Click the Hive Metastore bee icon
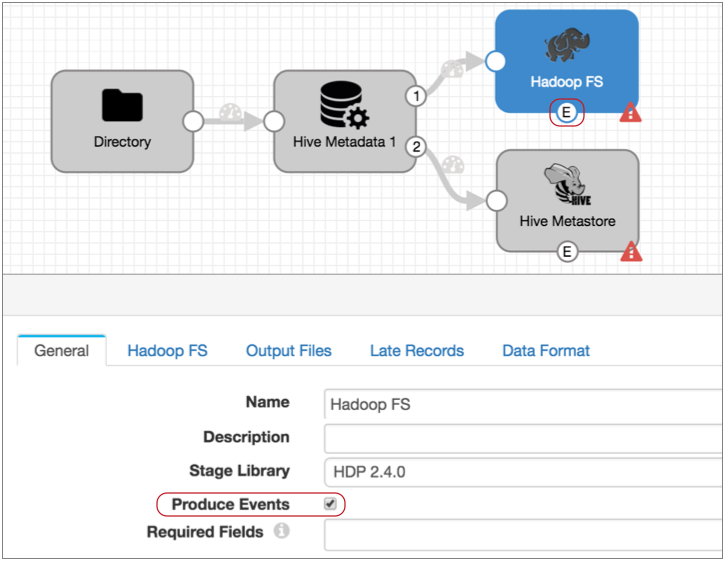 (566, 186)
